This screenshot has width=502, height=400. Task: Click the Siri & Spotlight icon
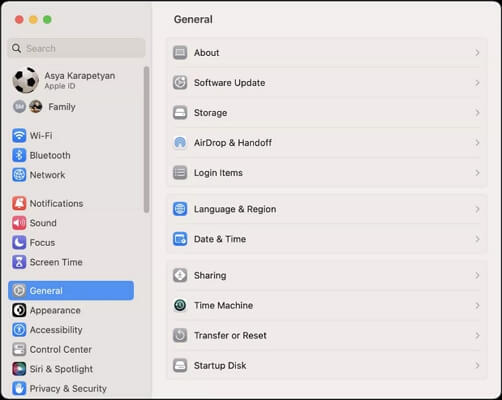19,369
